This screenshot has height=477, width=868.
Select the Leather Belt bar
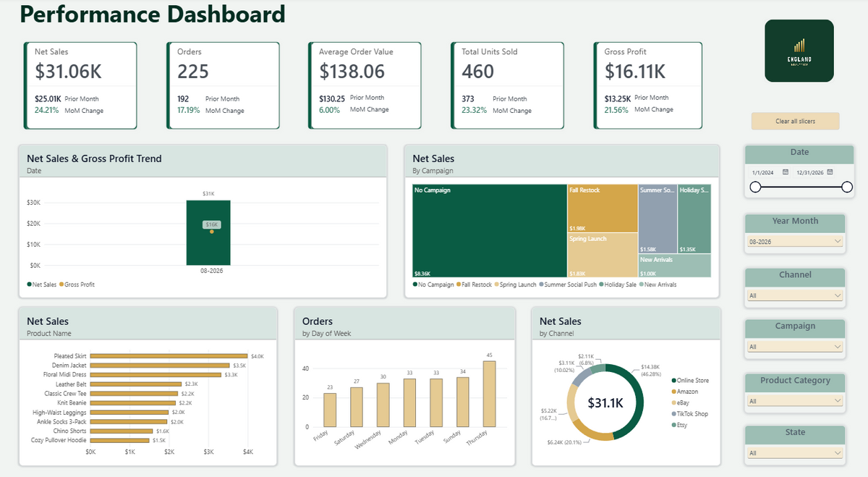136,384
